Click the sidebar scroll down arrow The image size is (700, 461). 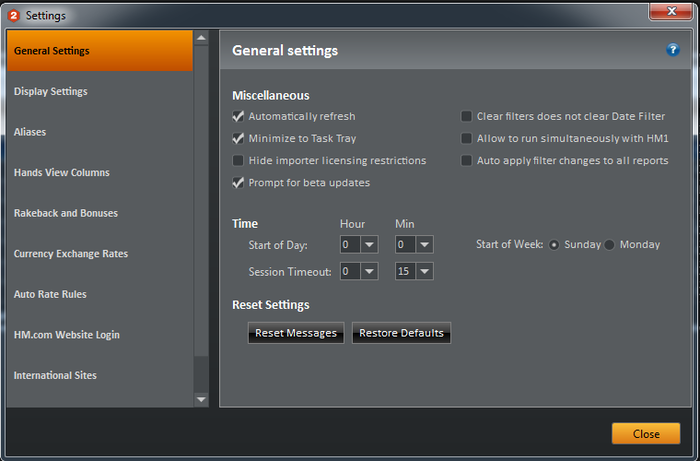click(x=201, y=399)
